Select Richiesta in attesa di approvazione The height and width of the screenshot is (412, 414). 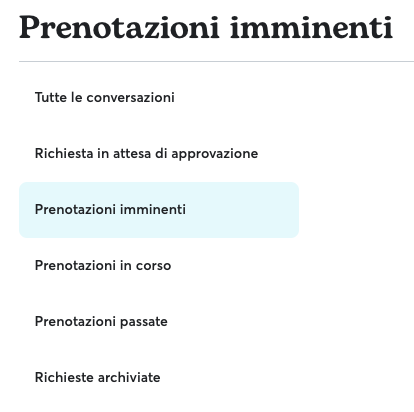point(159,154)
